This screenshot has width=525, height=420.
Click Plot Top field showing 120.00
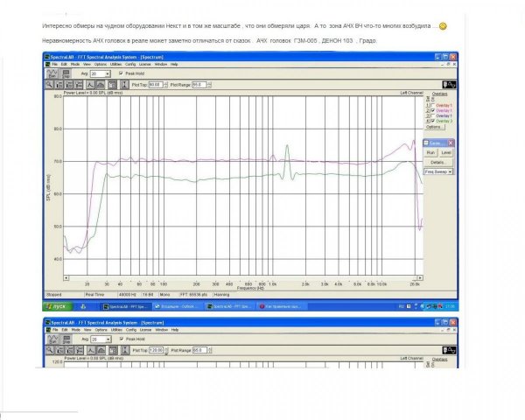pos(157,350)
